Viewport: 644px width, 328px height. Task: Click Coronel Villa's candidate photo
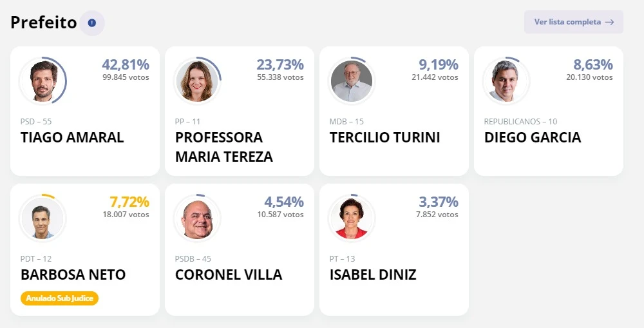tap(197, 218)
